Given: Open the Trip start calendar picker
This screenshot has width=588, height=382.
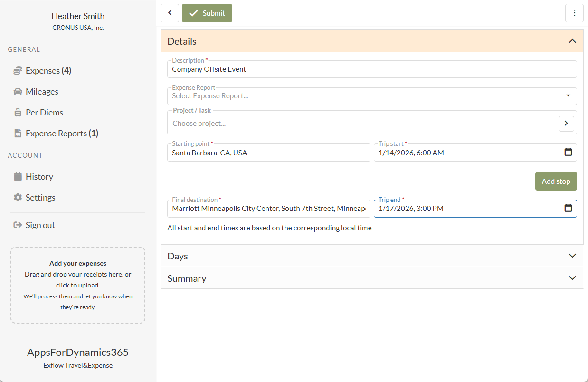Looking at the screenshot, I should (568, 153).
